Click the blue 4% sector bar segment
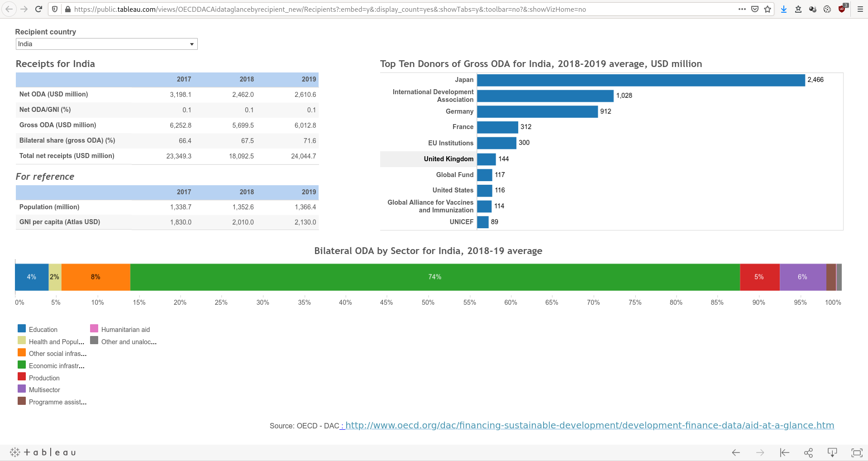Image resolution: width=868 pixels, height=461 pixels. (32, 277)
